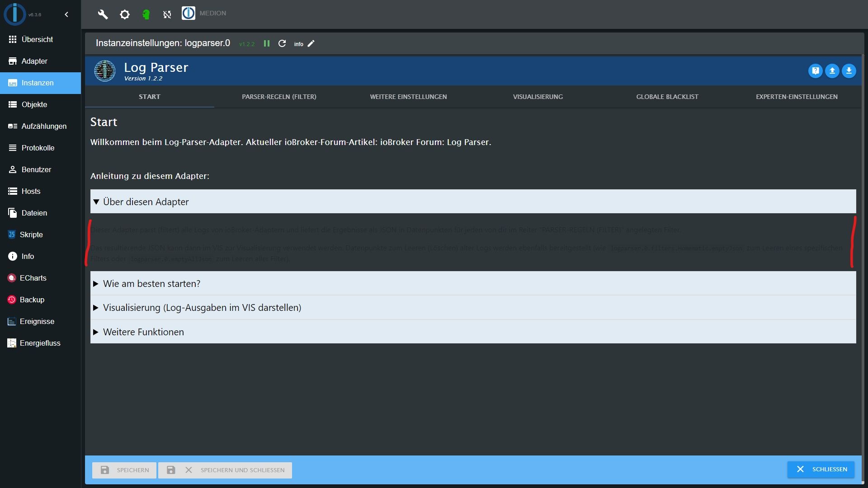Toggle the pause button on logparser.0
This screenshot has width=868, height=488.
pyautogui.click(x=266, y=43)
